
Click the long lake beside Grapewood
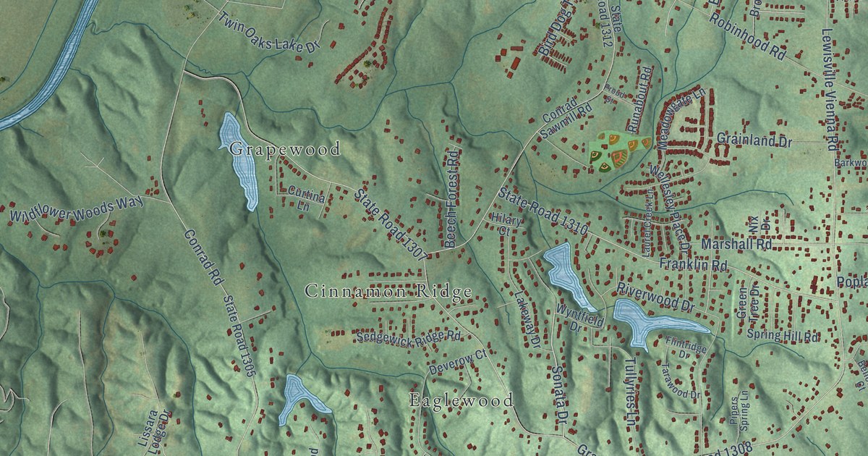pyautogui.click(x=239, y=161)
